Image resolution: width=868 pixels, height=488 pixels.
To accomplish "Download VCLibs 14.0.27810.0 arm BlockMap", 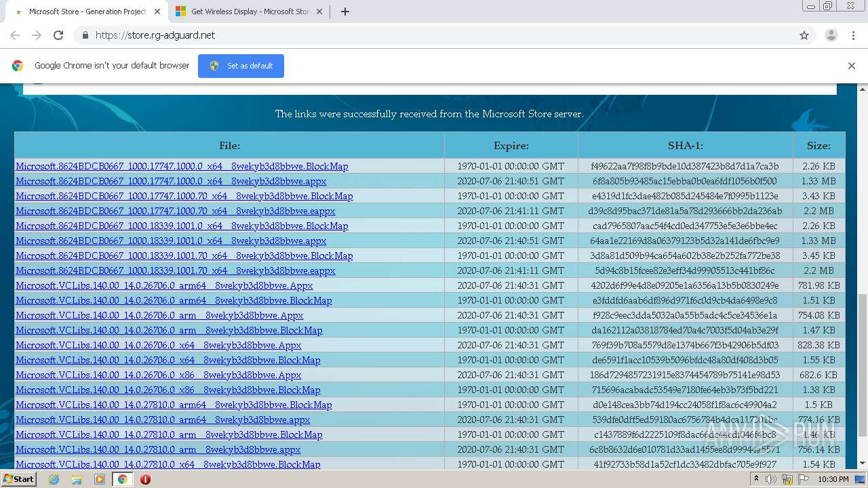I will [x=169, y=434].
